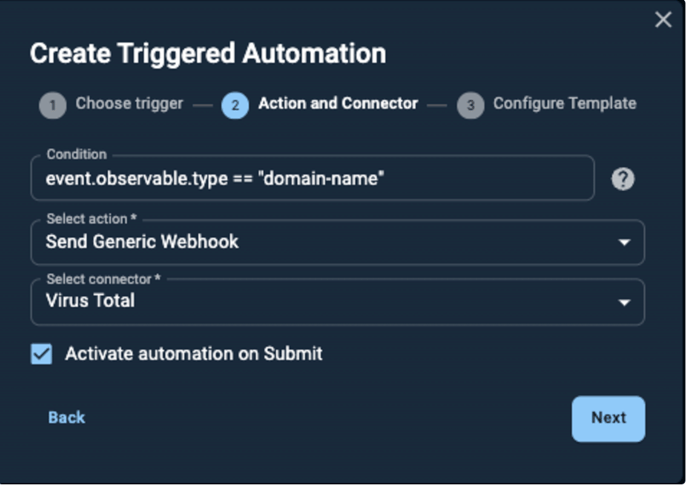This screenshot has height=486, width=688.
Task: Expand the Select action dropdown arrow
Action: pyautogui.click(x=624, y=242)
